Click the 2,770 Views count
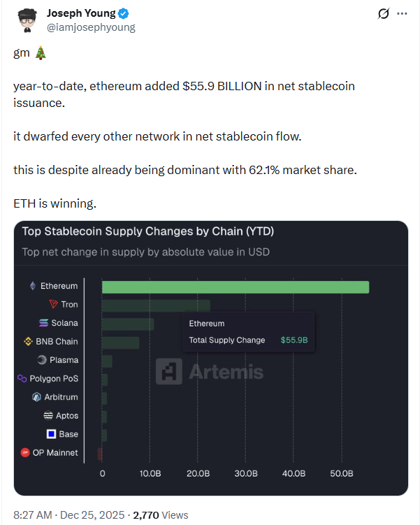The width and height of the screenshot is (420, 525). (x=161, y=515)
